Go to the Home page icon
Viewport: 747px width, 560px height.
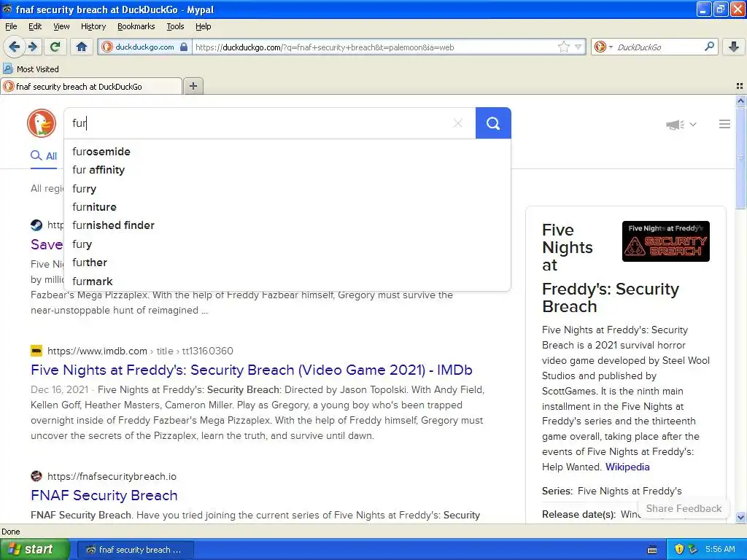coord(82,47)
